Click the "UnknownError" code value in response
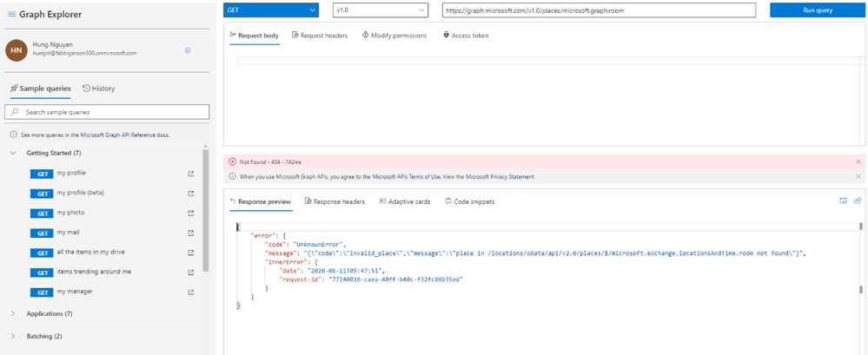Screen dimensions: 868x355 [x=320, y=244]
